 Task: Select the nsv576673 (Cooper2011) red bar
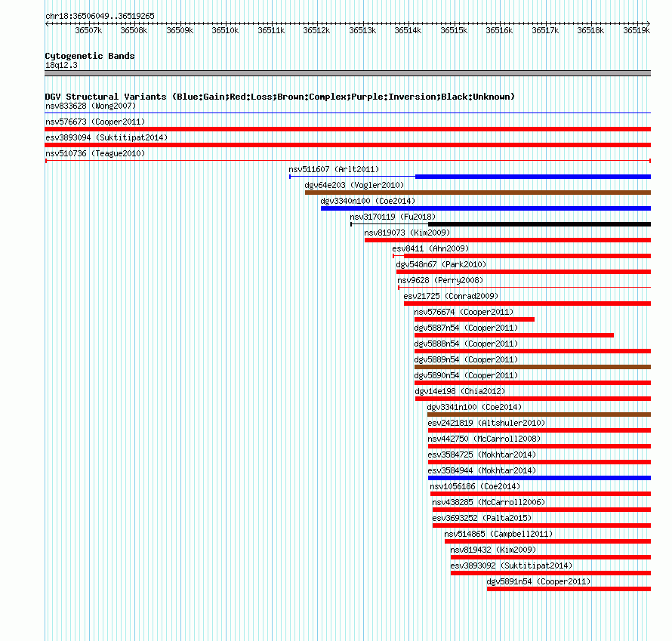(347, 129)
